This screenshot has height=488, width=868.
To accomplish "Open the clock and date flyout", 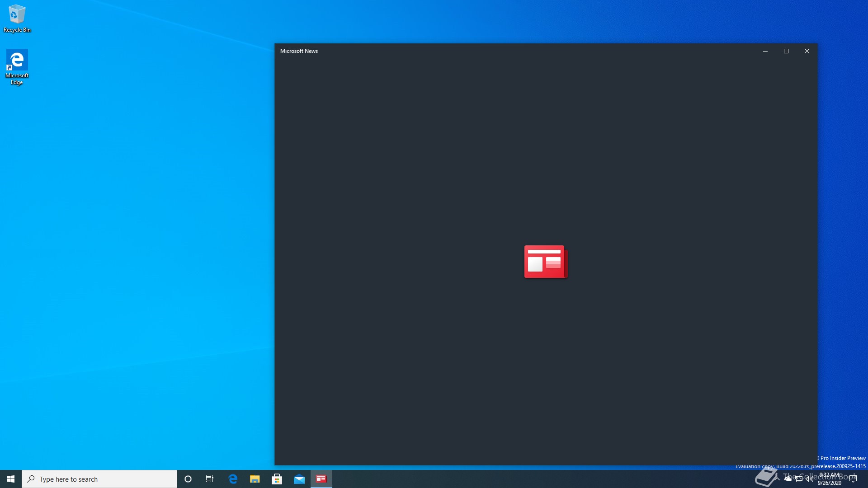I will [x=830, y=479].
